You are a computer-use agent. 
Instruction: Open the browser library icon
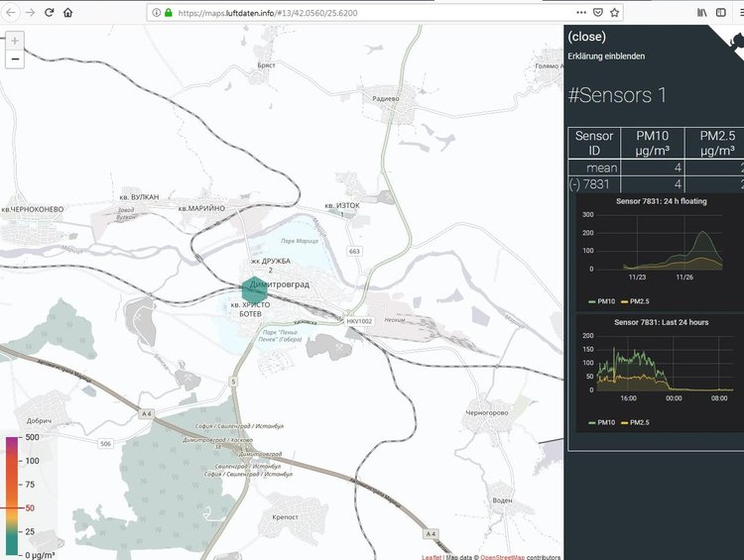[702, 13]
